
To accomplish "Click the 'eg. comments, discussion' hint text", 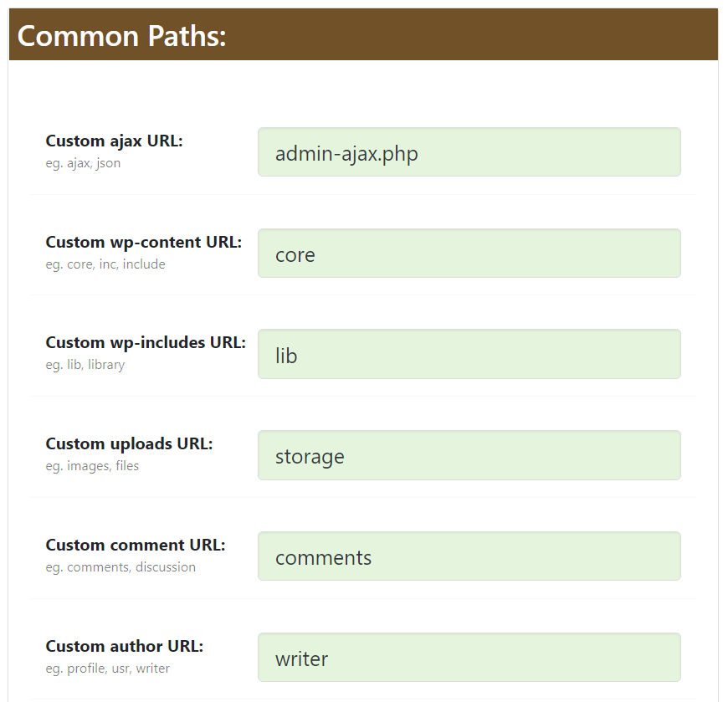I will click(x=120, y=567).
